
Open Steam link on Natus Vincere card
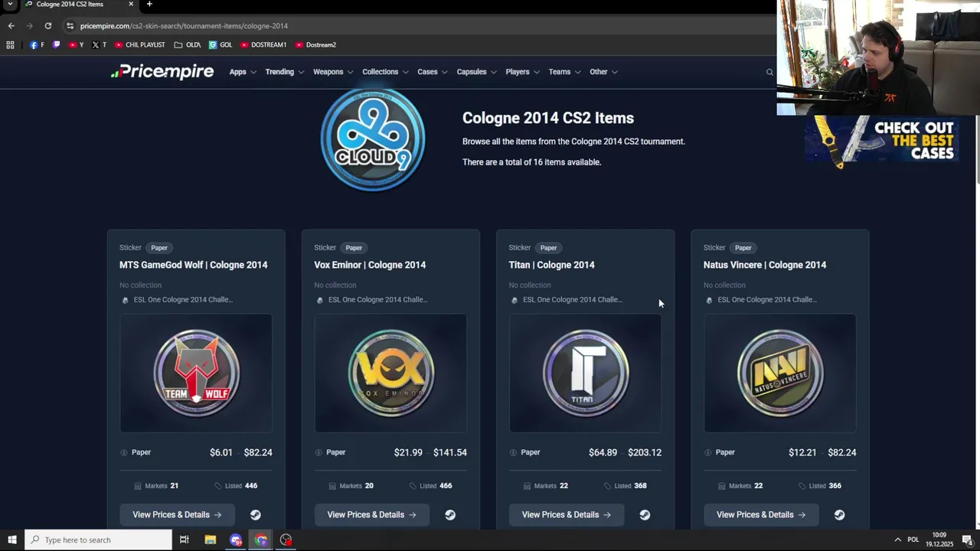click(839, 515)
